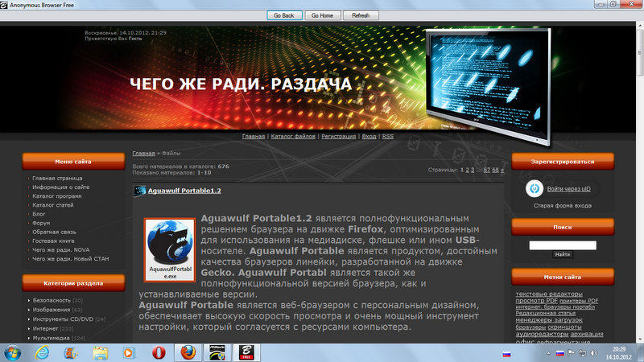Image resolution: width=644 pixels, height=362 pixels.
Task: Click the Refresh button
Action: coord(361,15)
